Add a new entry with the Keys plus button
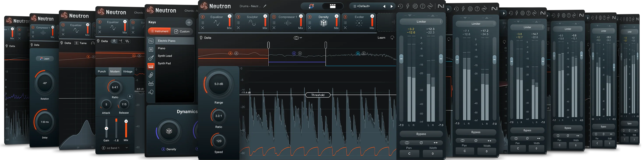The width and height of the screenshot is (644, 160). tap(189, 22)
